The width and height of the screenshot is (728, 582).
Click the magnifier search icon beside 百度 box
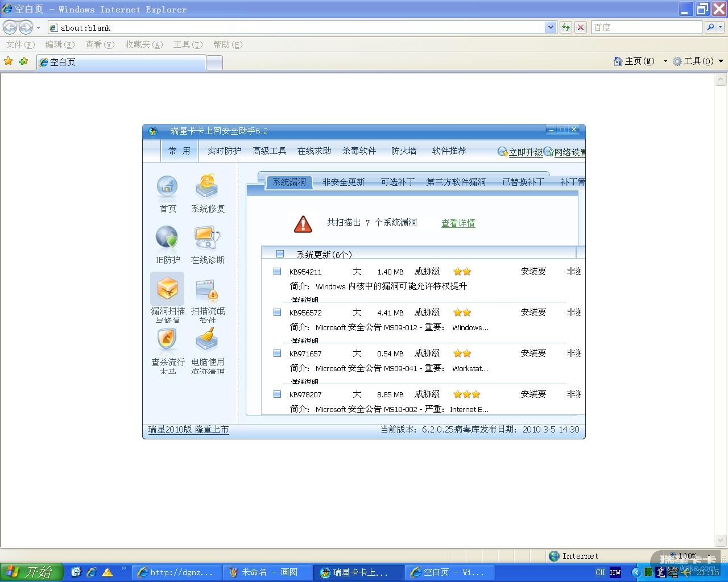click(x=710, y=27)
